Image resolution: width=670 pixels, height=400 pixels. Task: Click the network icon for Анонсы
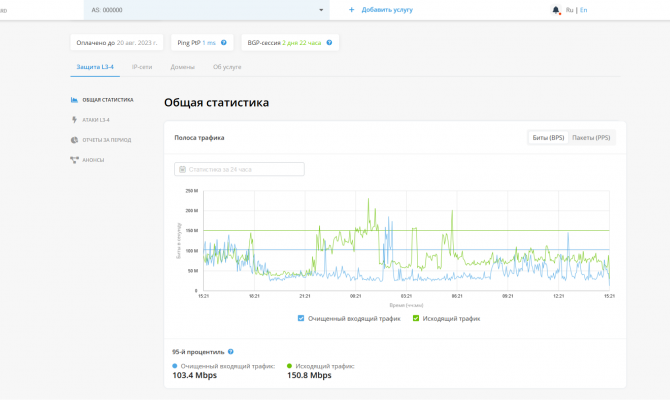(74, 160)
